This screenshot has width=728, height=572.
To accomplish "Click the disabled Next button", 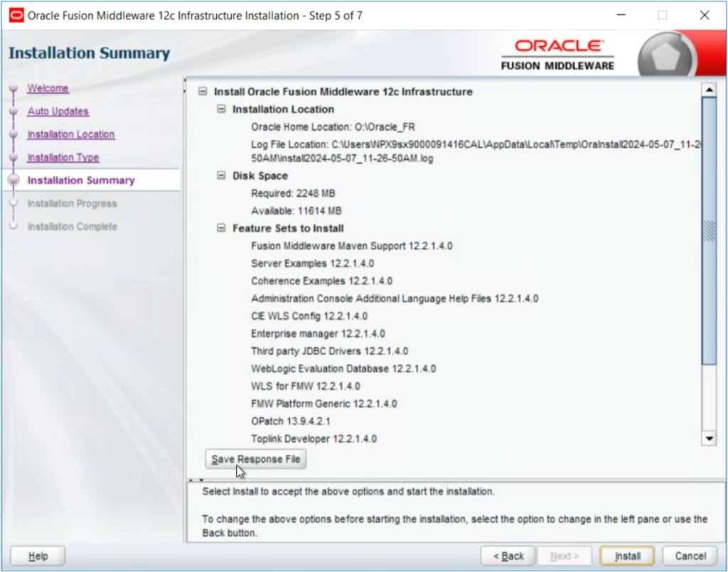I will (564, 556).
